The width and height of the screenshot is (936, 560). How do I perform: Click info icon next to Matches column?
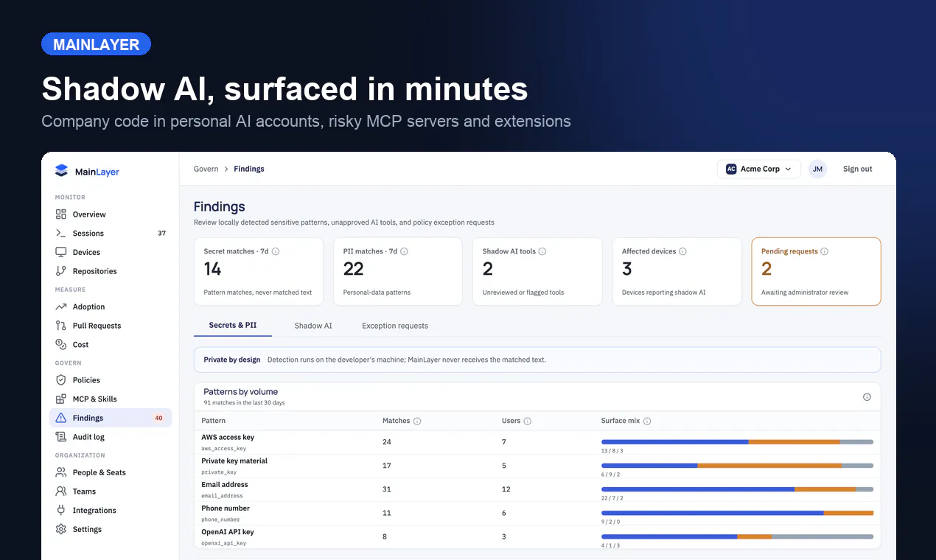417,421
